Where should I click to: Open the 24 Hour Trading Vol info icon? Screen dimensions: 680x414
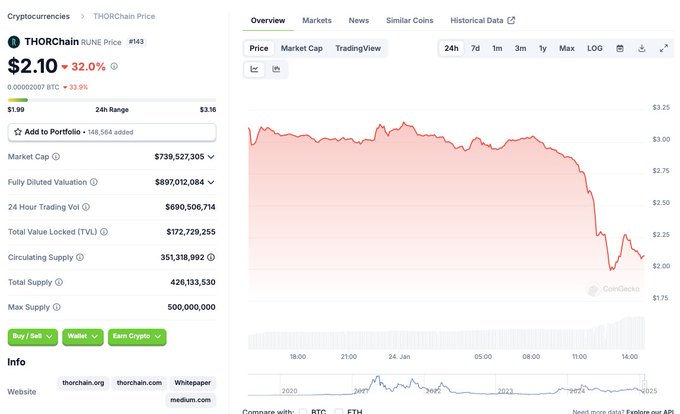click(86, 207)
